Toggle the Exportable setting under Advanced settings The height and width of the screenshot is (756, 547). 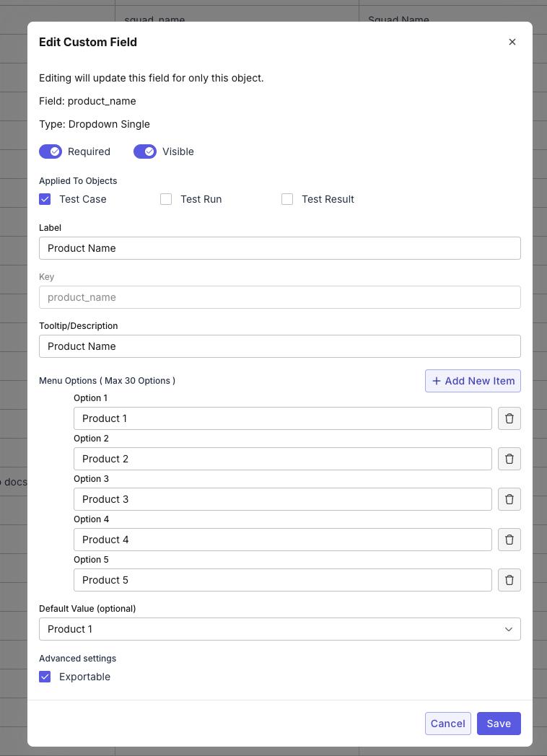pos(45,677)
